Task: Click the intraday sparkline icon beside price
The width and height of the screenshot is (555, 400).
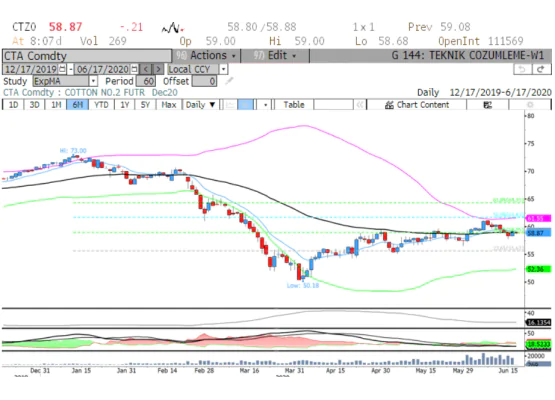Action: click(172, 28)
